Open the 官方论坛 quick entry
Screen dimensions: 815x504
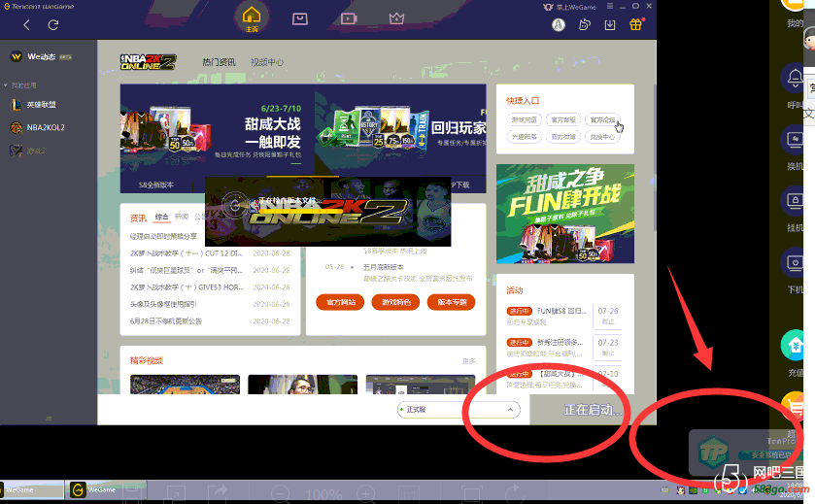[602, 120]
